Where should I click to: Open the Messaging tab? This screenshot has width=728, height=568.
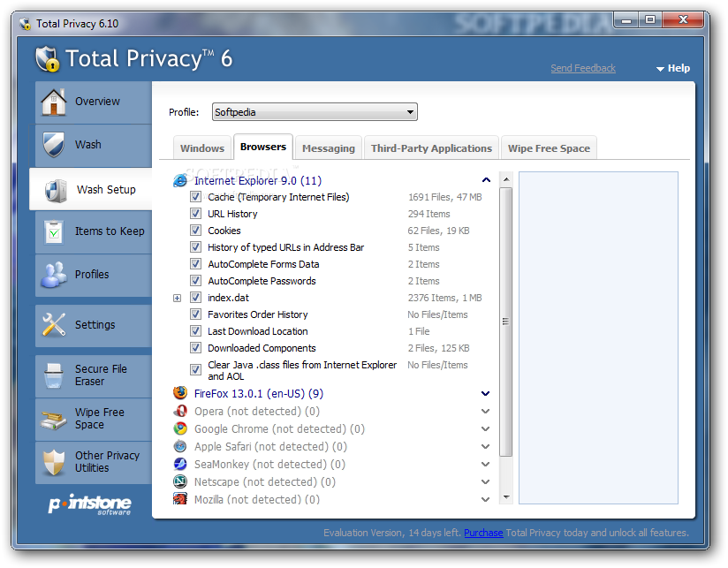click(x=329, y=148)
